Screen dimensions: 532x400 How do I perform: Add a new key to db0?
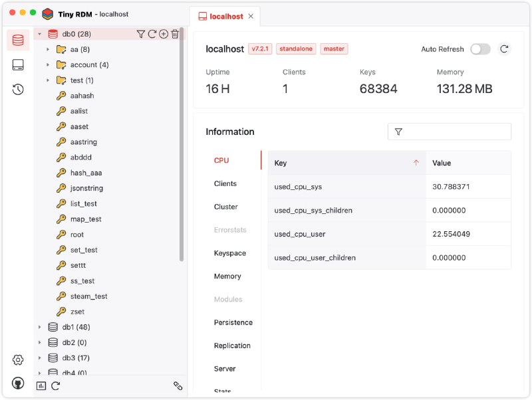164,33
